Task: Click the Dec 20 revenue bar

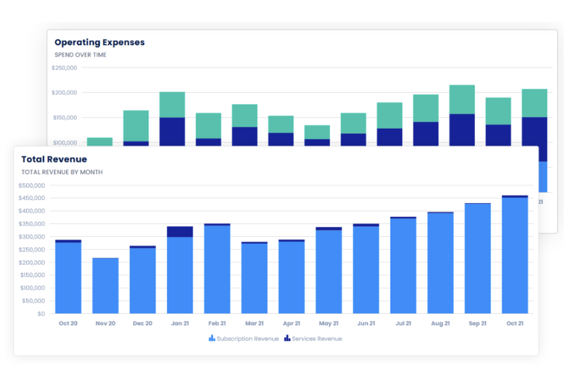Action: [142, 280]
